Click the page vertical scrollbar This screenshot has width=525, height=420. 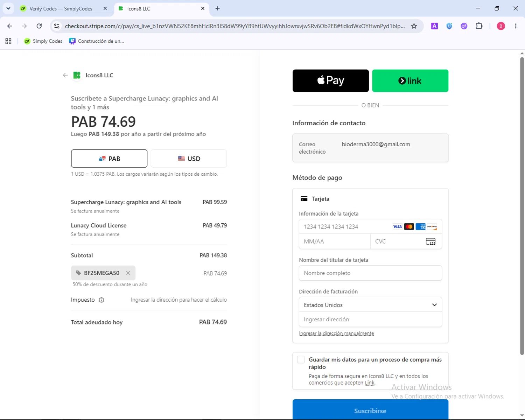point(522,206)
